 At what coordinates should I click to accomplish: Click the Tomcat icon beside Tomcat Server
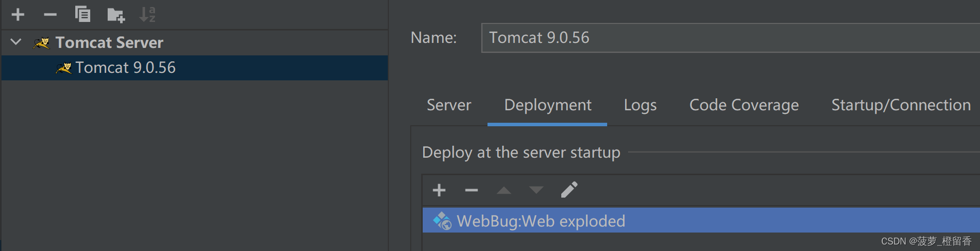tap(42, 43)
